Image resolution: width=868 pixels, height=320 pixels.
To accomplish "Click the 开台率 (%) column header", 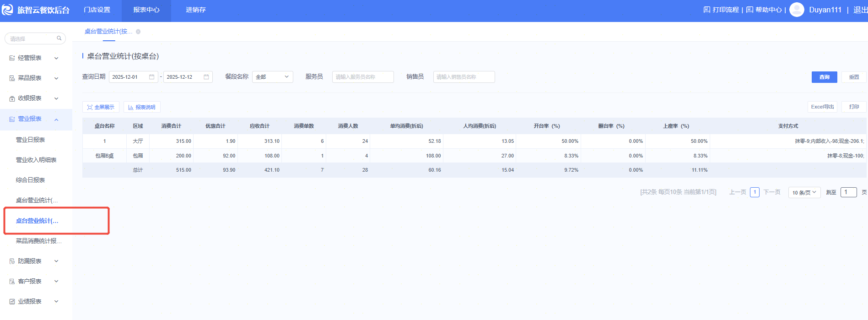I will 547,126.
